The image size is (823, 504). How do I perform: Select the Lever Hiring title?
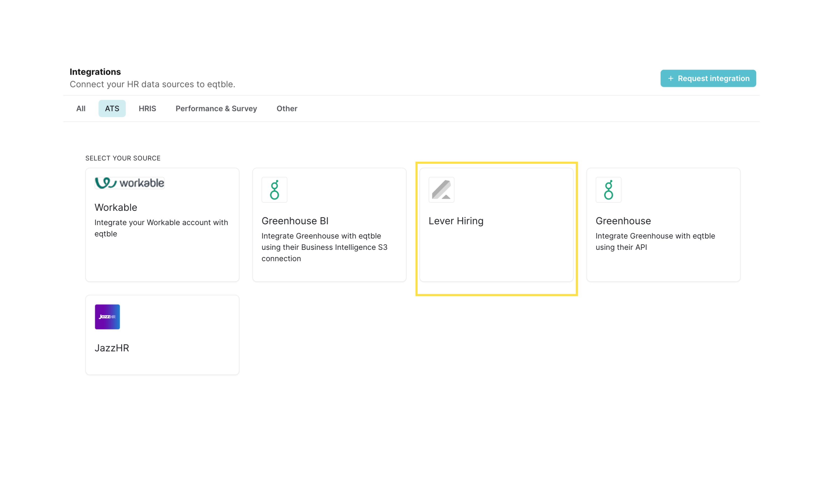[x=456, y=221]
